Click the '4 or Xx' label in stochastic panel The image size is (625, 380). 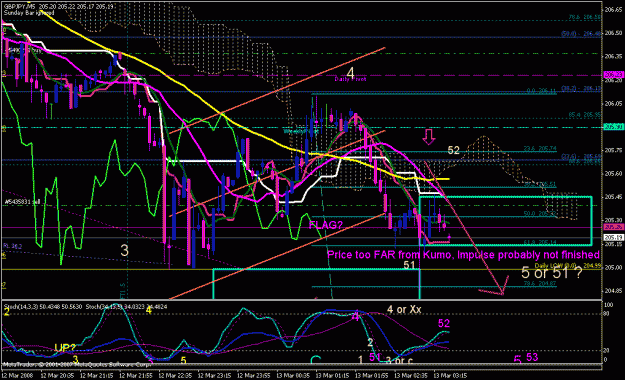point(404,309)
